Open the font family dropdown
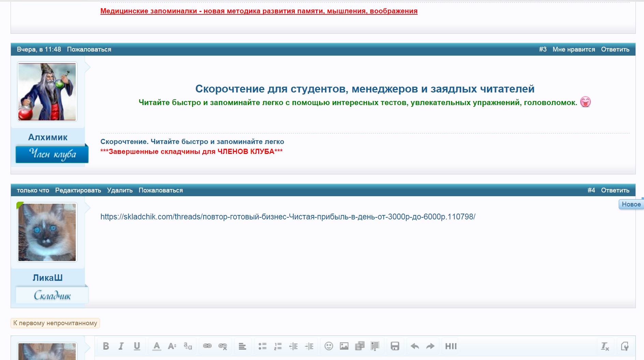This screenshot has height=360, width=644. click(188, 346)
